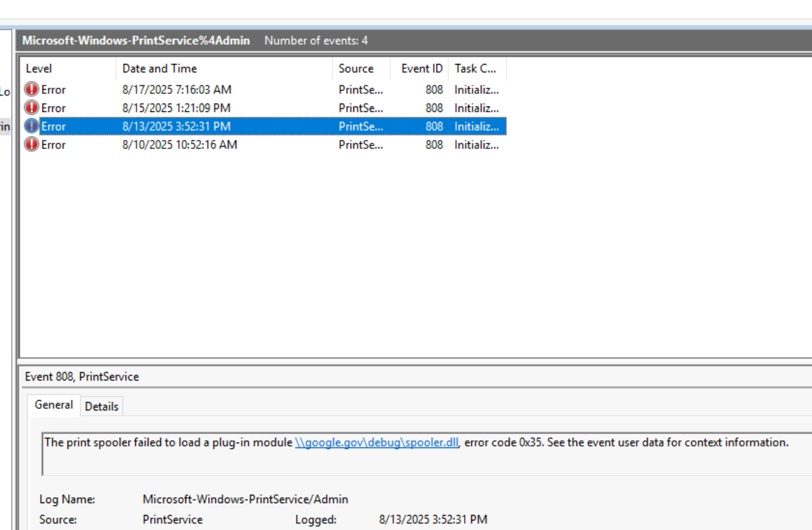Select the event dated 8/13/2025 3:52:31 PM
Screen dimensions: 812x530
pyautogui.click(x=264, y=126)
